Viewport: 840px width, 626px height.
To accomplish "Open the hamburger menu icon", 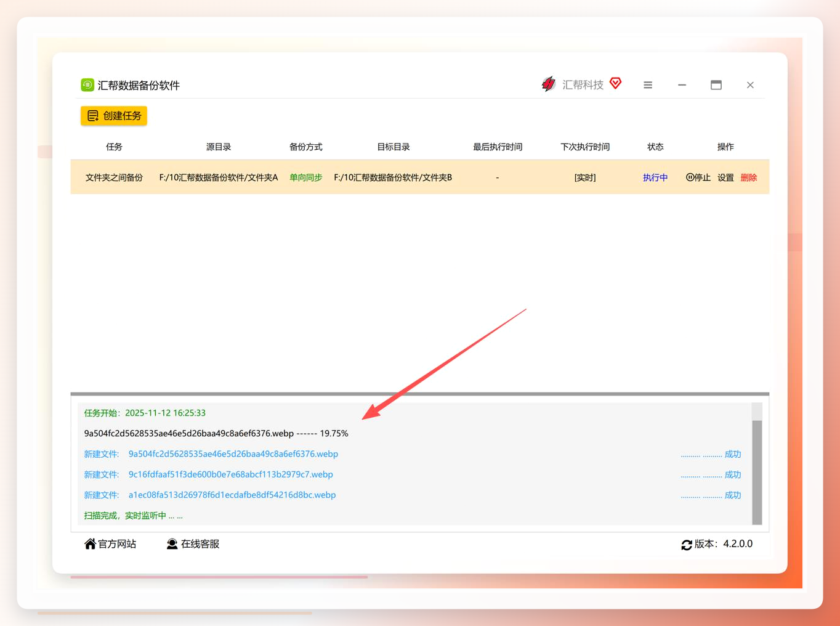I will 648,85.
